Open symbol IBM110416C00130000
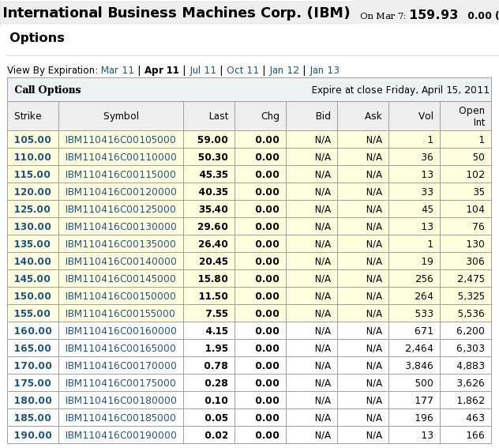 (x=121, y=227)
